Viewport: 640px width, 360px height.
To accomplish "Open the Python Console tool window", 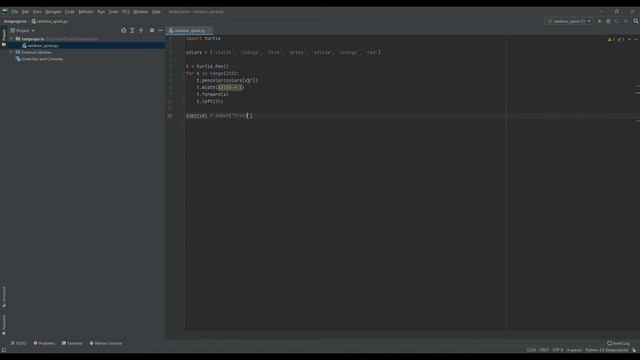I will pyautogui.click(x=106, y=343).
